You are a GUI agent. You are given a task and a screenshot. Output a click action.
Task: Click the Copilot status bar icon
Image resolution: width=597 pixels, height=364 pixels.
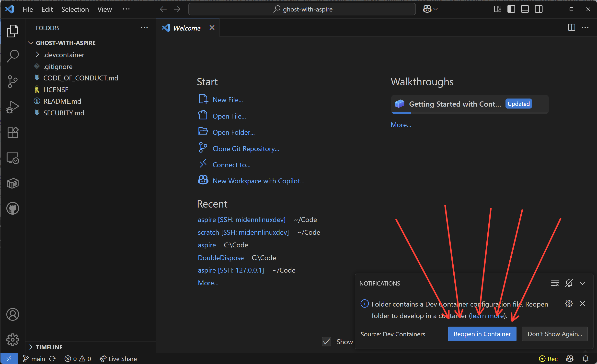[x=570, y=359]
